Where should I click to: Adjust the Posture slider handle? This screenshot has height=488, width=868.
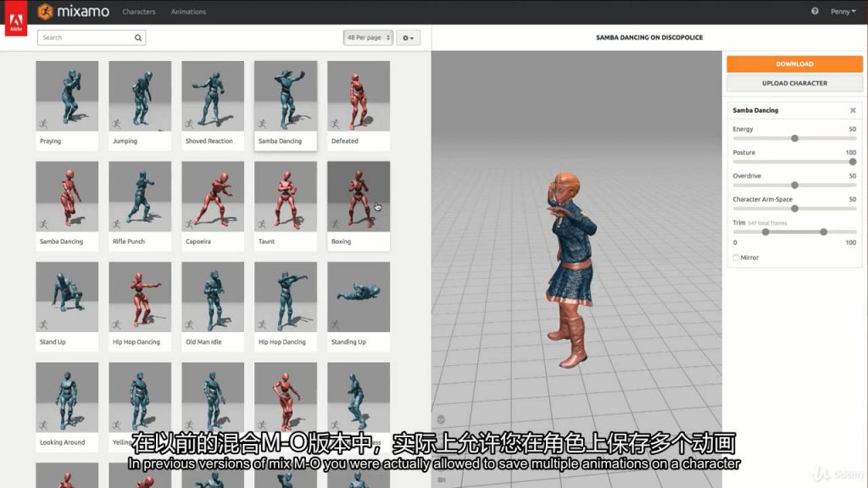(853, 162)
